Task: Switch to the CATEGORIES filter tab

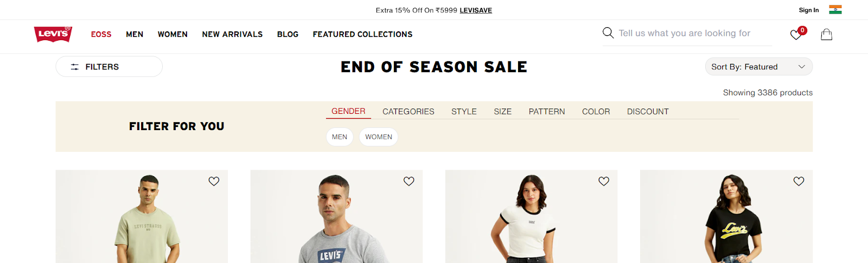Action: point(408,112)
